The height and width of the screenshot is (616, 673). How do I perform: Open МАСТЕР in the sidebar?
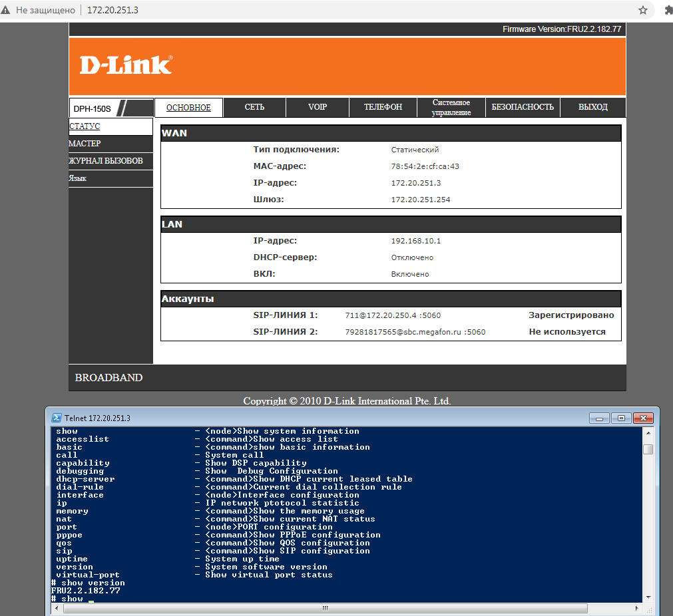111,144
